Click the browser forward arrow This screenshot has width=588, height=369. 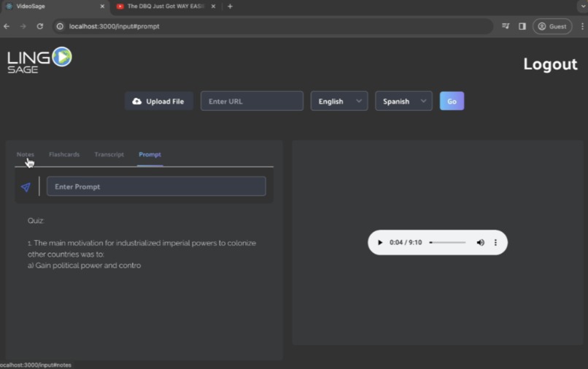coord(23,26)
